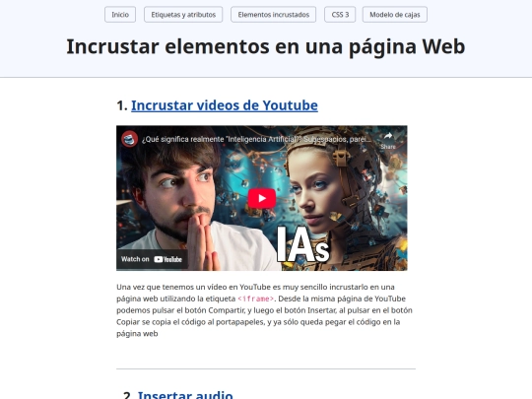Click the page heading Incrustar elementos en una página Web
This screenshot has height=399, width=532.
(266, 47)
